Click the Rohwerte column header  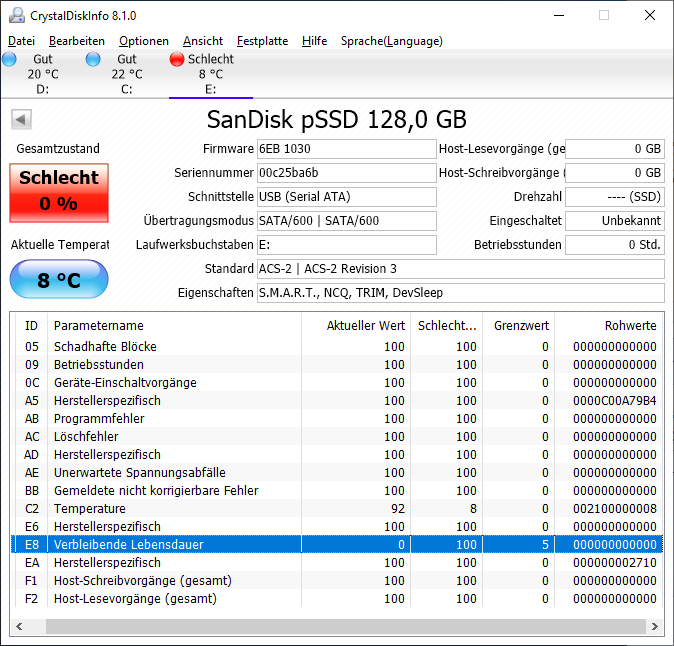point(608,326)
